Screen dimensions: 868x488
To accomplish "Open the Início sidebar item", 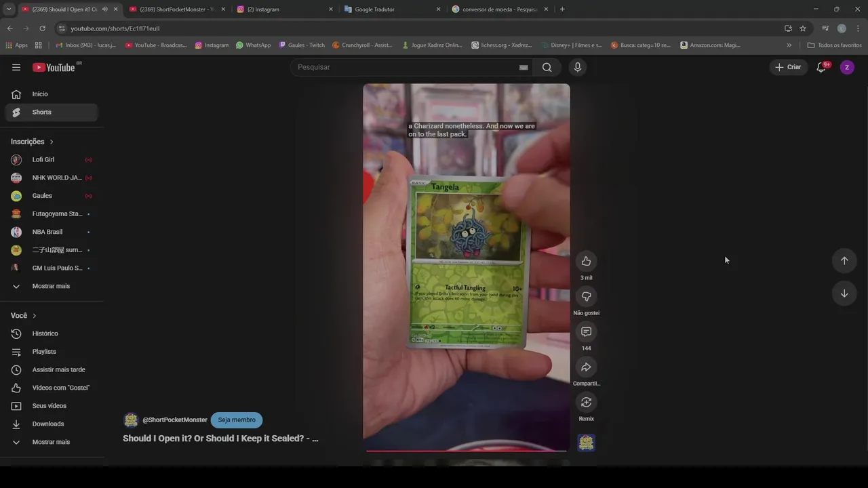I will coord(52,94).
